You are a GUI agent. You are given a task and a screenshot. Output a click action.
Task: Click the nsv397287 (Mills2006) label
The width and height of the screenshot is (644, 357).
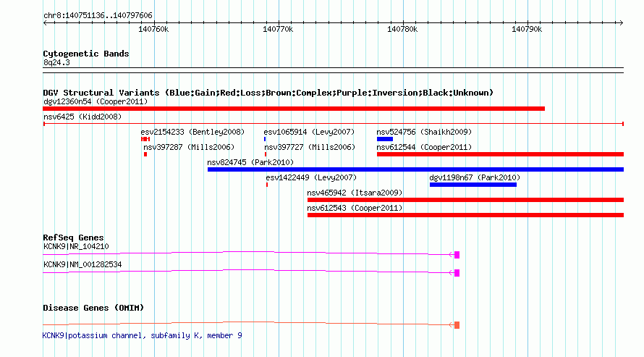[189, 147]
